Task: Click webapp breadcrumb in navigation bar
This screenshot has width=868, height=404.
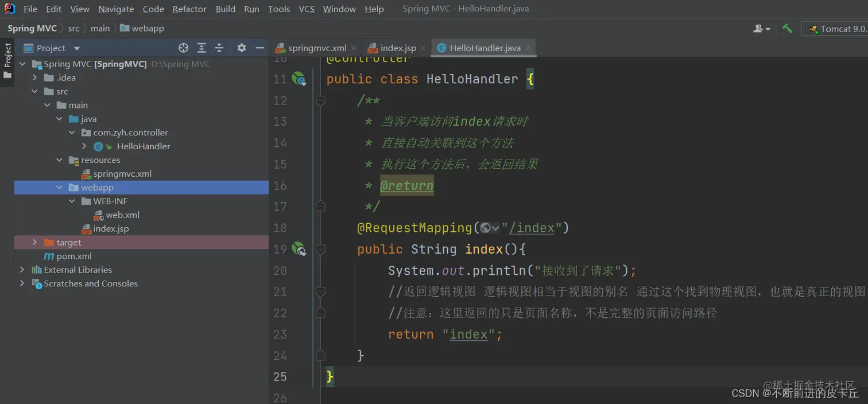Action: click(x=142, y=28)
